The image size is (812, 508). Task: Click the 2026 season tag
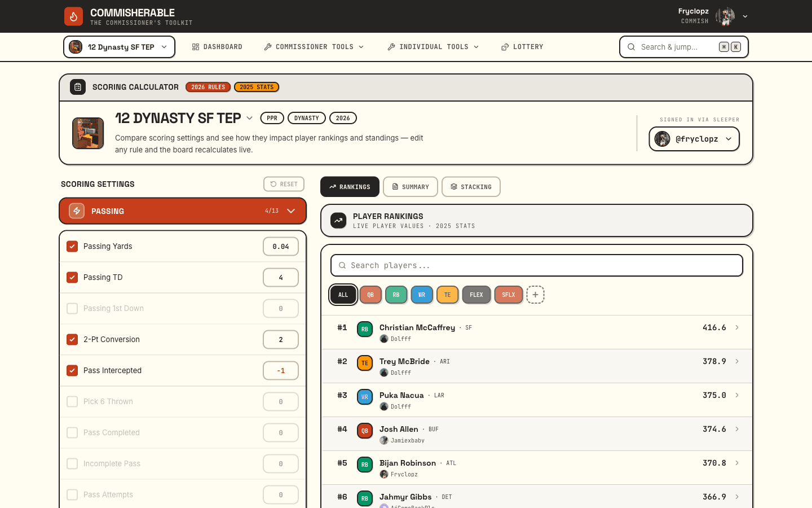pos(343,118)
